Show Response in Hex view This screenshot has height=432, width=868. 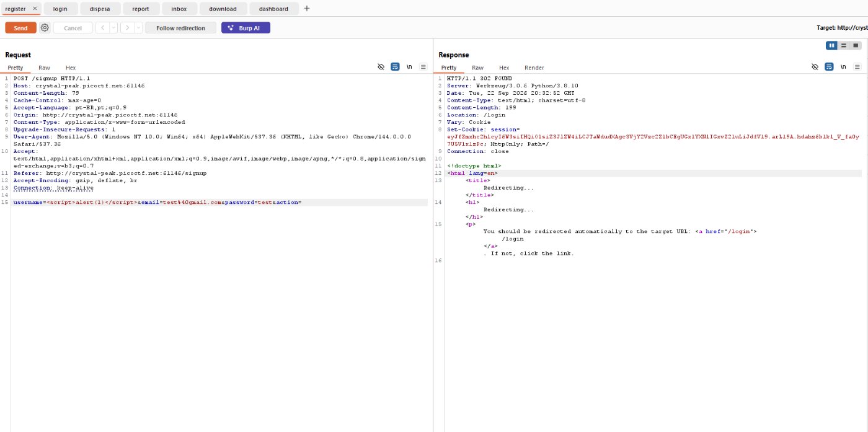pyautogui.click(x=504, y=68)
